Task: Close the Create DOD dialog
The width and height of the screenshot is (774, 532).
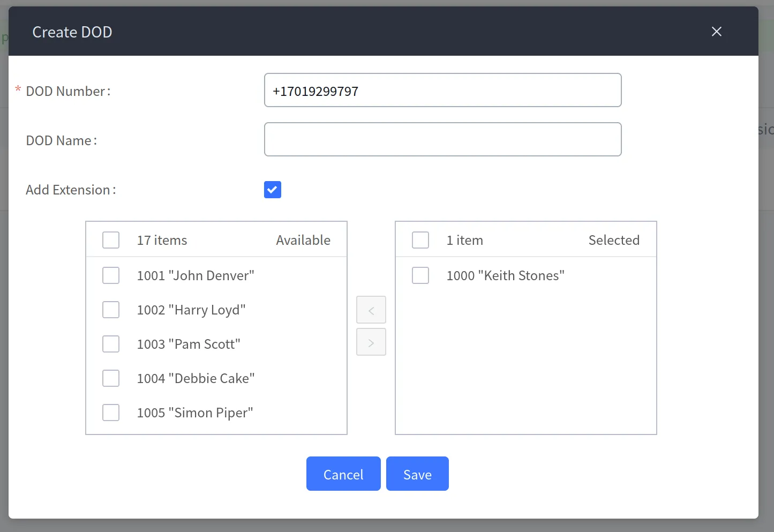Action: (716, 32)
